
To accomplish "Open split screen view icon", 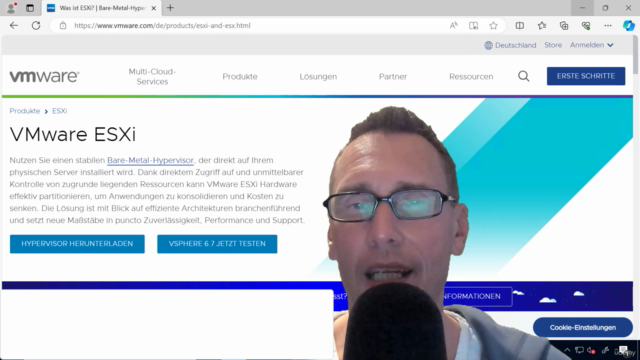I will click(520, 25).
